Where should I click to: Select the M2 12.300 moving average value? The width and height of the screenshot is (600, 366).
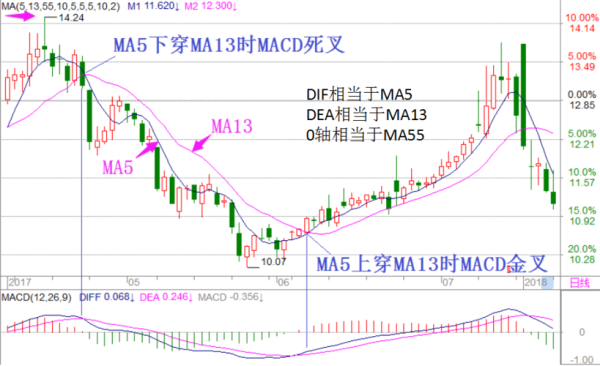(211, 7)
